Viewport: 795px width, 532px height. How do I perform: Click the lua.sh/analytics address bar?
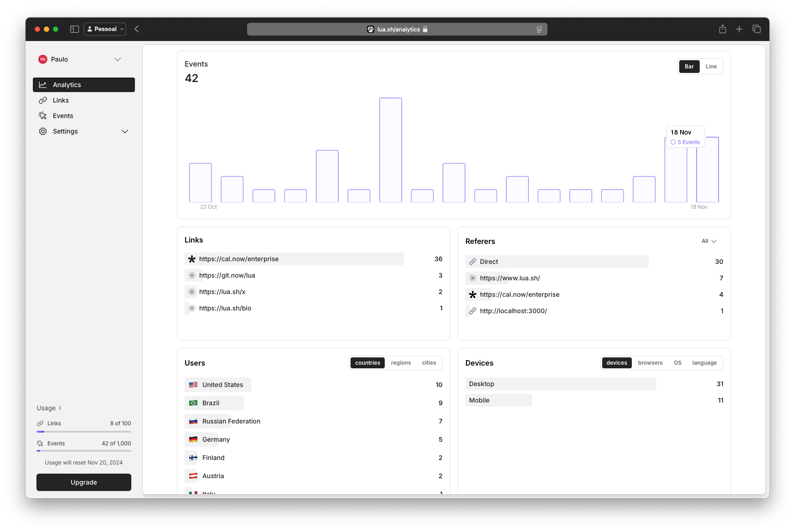pos(397,29)
